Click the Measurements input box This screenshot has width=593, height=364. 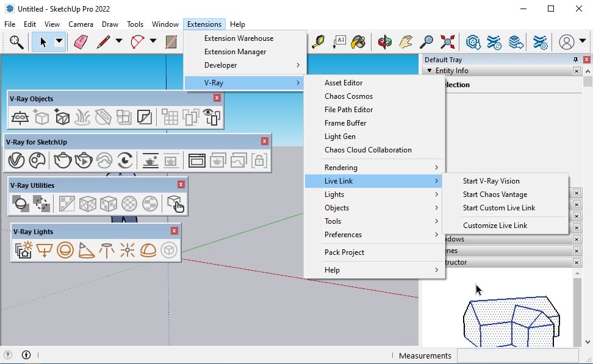coord(517,355)
